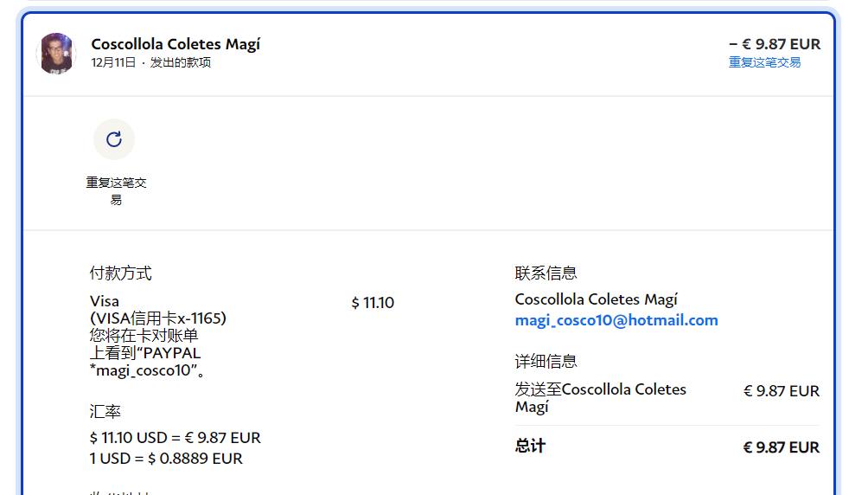Click the 1 USD = $ 0.8889 EUR rate
This screenshot has width=868, height=495.
[166, 459]
